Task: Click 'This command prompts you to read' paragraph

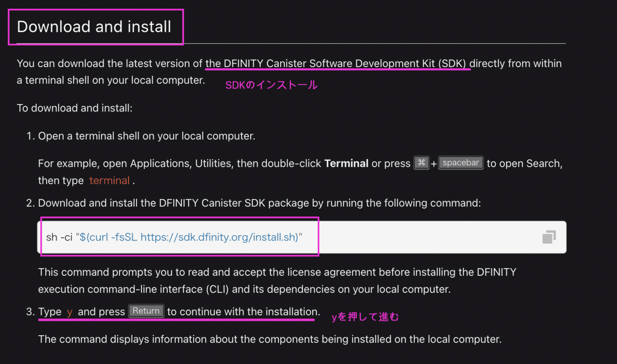Action: tap(277, 280)
